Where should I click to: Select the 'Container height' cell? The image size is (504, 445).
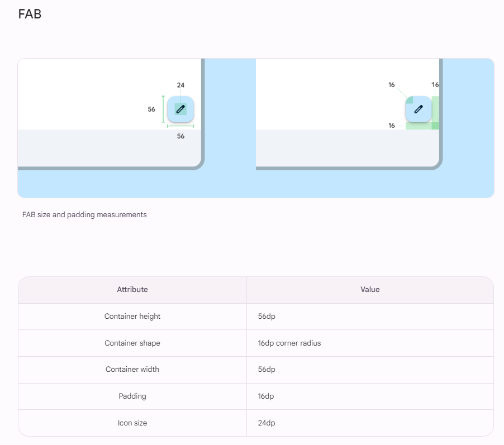pyautogui.click(x=132, y=316)
